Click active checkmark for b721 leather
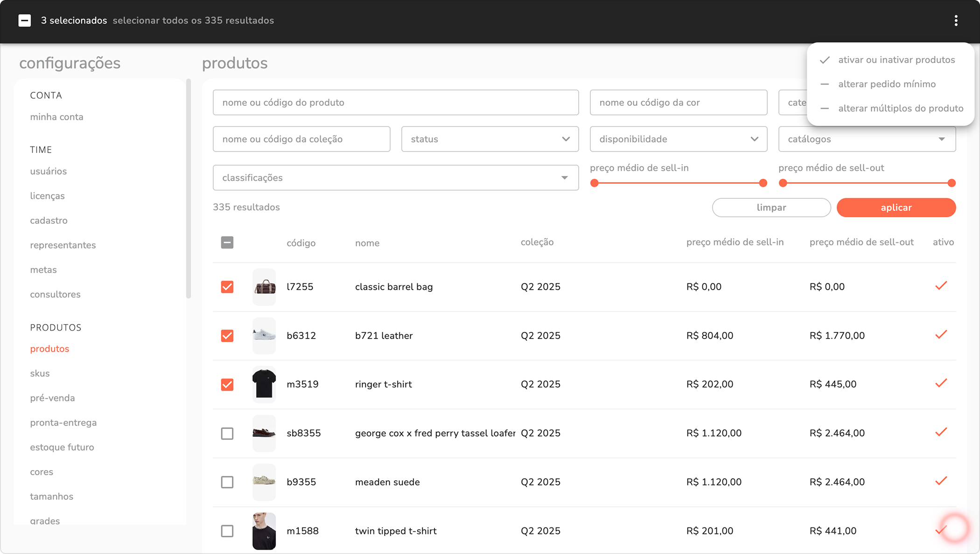The width and height of the screenshot is (980, 554). click(941, 335)
